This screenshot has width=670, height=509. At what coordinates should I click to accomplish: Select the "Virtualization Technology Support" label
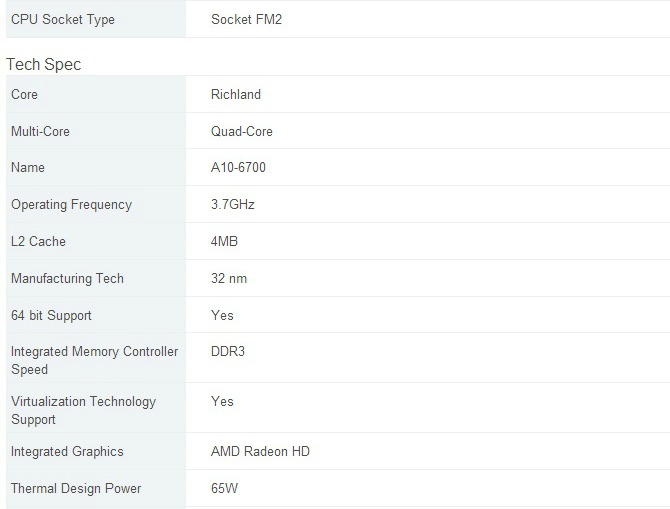(83, 410)
